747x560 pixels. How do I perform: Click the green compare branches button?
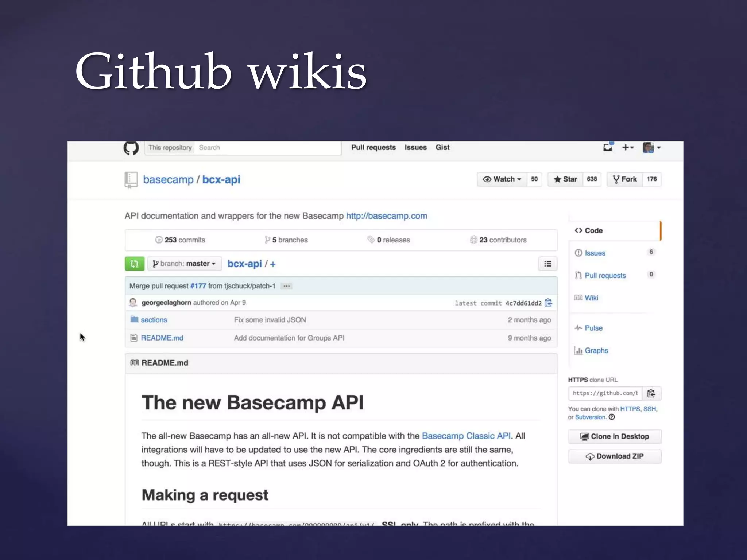[134, 264]
